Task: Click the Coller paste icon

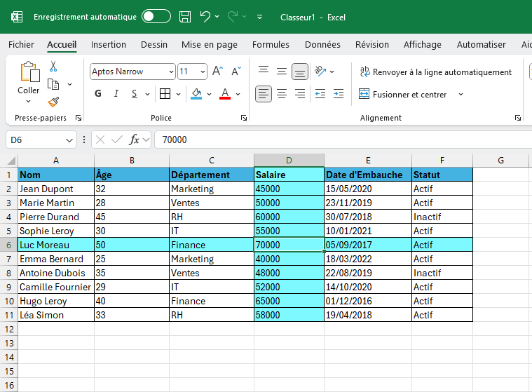Action: coord(30,72)
